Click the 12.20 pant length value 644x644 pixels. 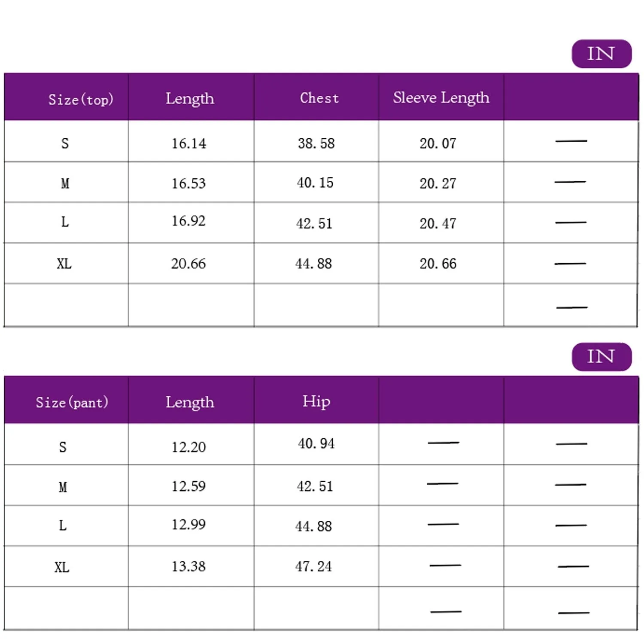click(188, 447)
